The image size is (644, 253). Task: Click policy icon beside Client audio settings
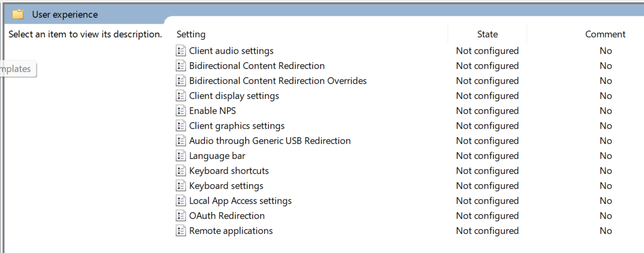(181, 51)
